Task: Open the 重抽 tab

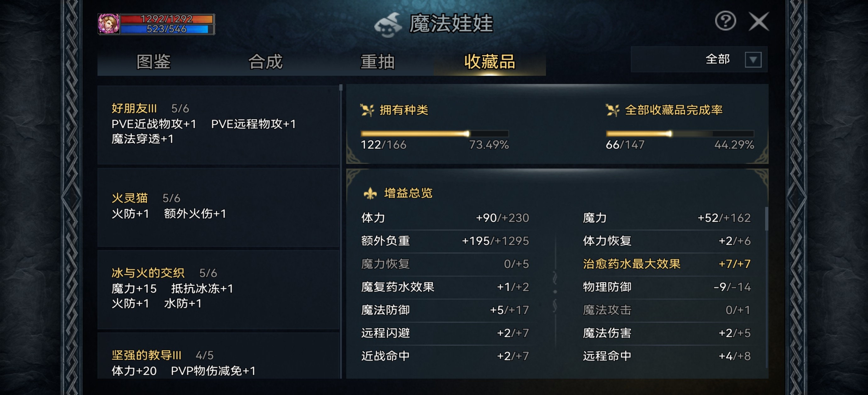Action: coord(377,62)
